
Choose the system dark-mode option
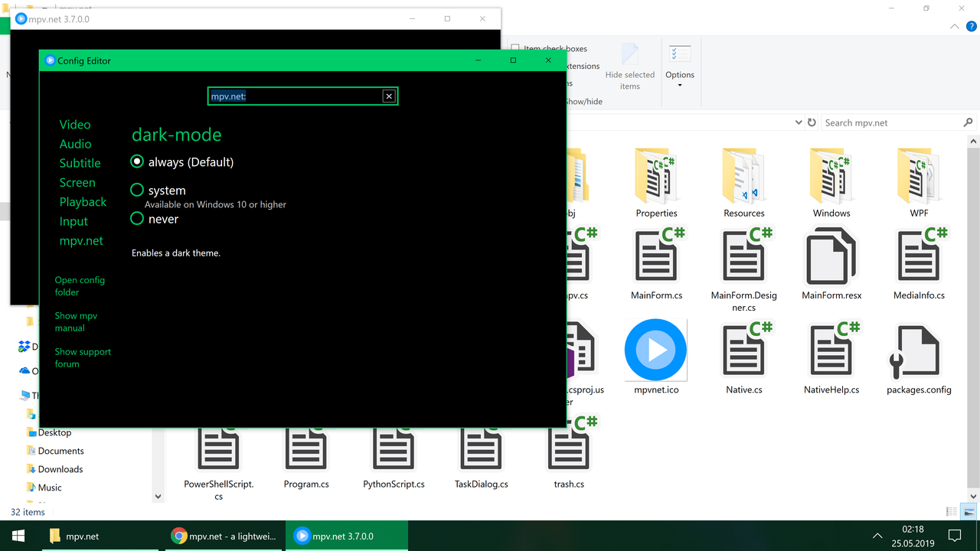point(137,190)
